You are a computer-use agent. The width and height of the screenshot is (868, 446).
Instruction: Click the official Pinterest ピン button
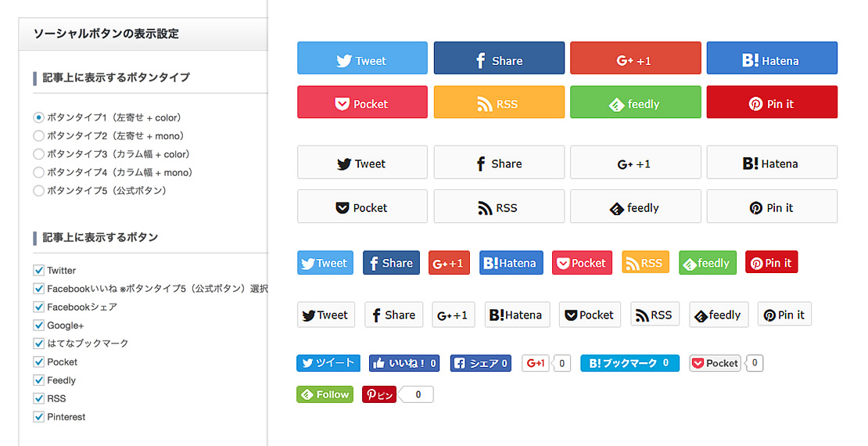379,394
